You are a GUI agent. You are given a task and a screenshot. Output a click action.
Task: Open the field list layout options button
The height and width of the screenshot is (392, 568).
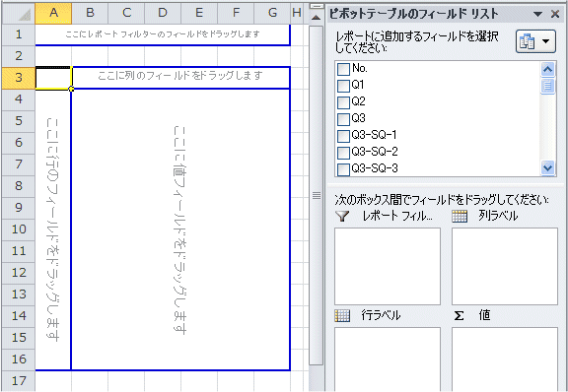tap(535, 41)
